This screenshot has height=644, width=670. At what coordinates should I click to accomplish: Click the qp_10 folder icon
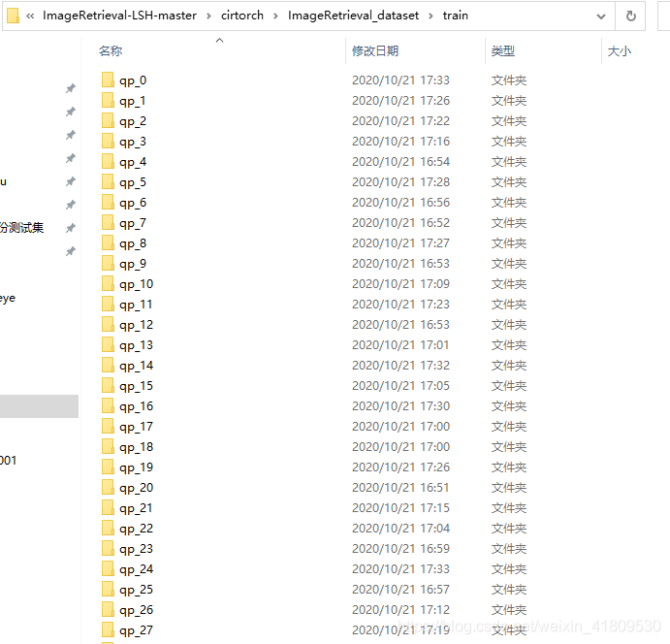click(108, 284)
